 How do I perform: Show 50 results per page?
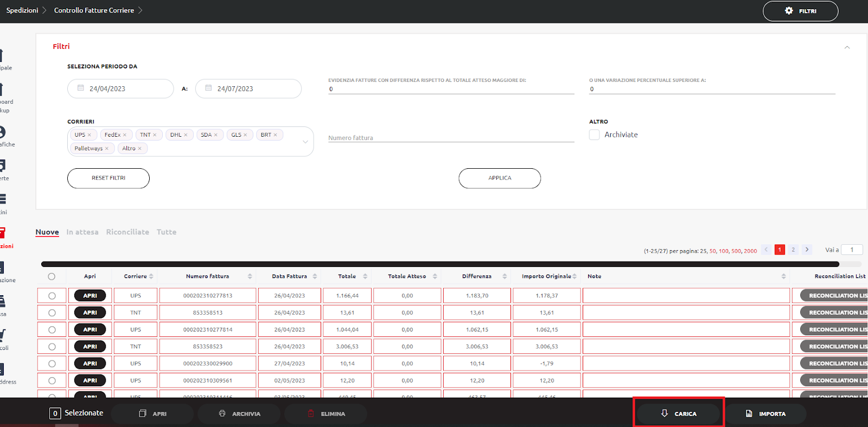[712, 251]
